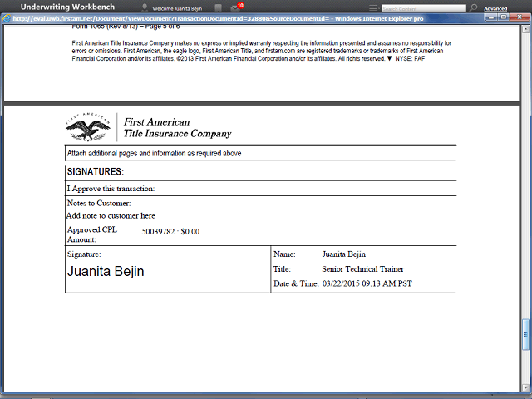Click the First American eagle logo
Screen dimensions: 532x399
click(x=87, y=127)
